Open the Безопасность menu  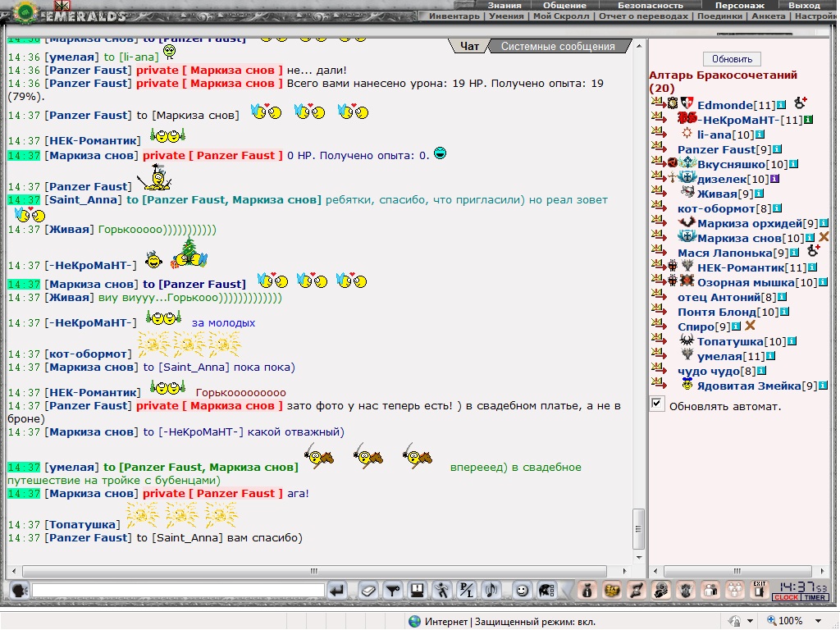pos(651,6)
